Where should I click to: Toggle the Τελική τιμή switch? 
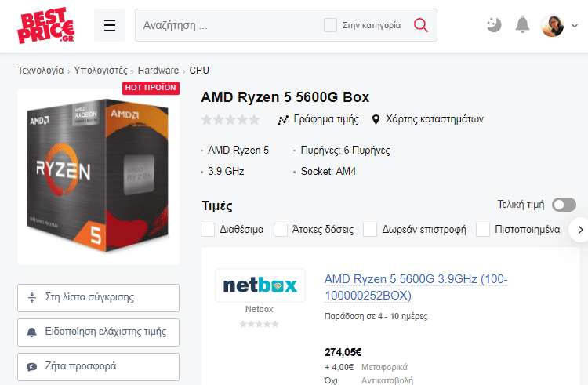[564, 205]
